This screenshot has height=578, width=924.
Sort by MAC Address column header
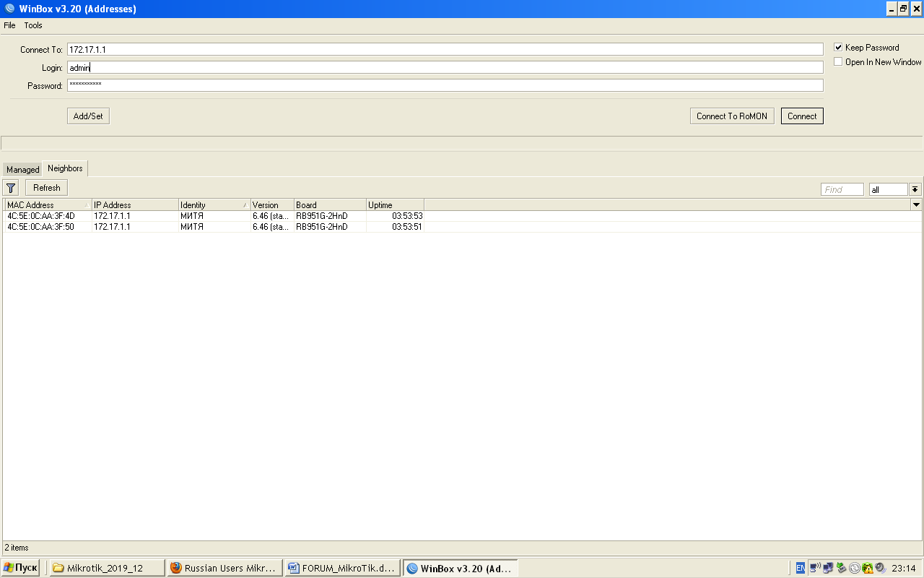click(x=48, y=205)
